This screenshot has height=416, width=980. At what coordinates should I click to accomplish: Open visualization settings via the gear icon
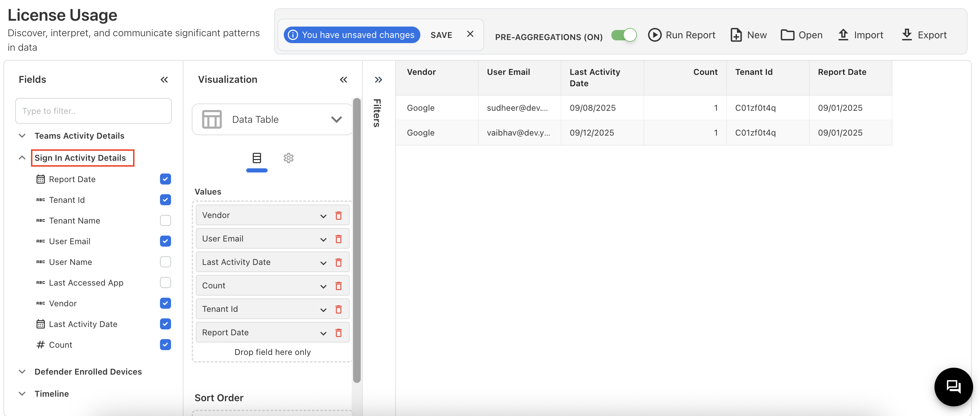click(x=289, y=158)
